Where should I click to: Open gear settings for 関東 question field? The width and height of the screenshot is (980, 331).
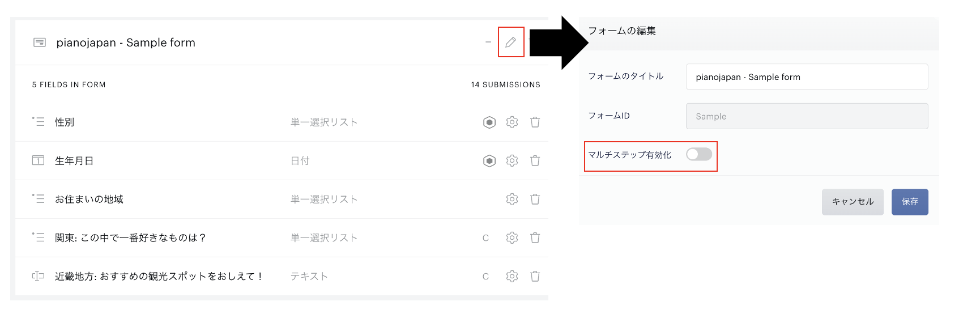512,238
